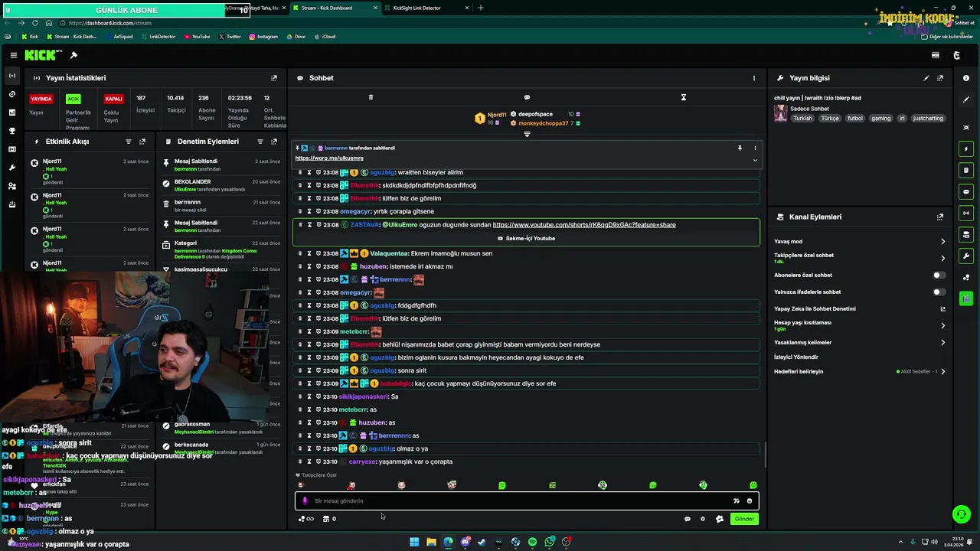
Task: Expand Takipçilere özel sohbet settings
Action: pos(942,258)
